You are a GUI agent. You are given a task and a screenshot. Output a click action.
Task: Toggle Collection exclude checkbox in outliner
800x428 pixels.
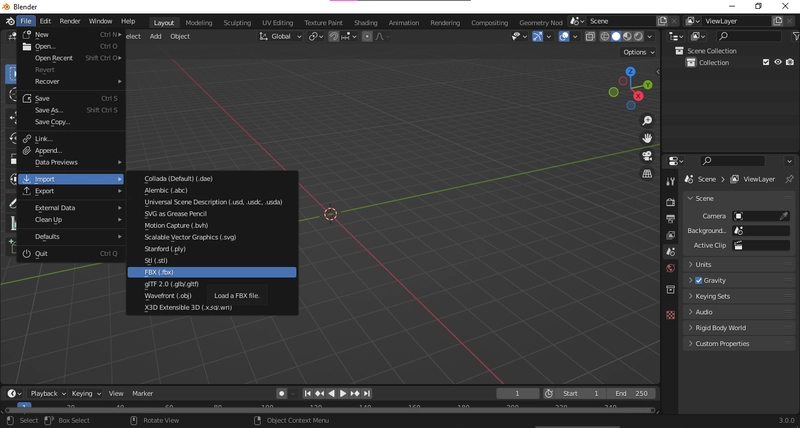pos(766,62)
